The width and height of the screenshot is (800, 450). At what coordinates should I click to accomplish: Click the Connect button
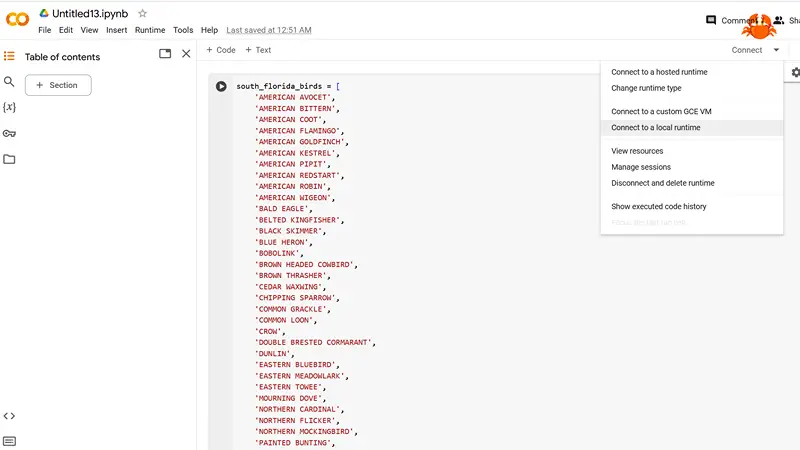pyautogui.click(x=746, y=50)
